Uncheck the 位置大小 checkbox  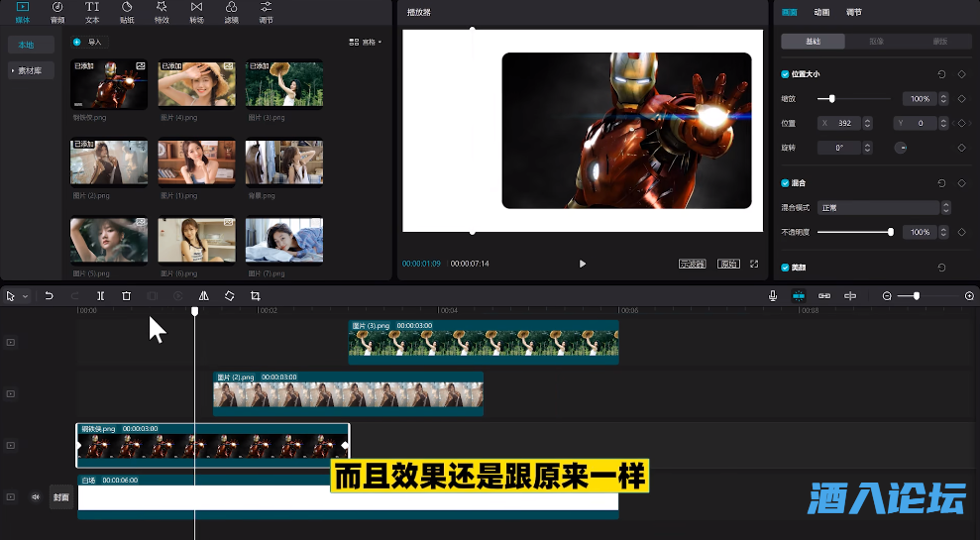click(x=786, y=74)
